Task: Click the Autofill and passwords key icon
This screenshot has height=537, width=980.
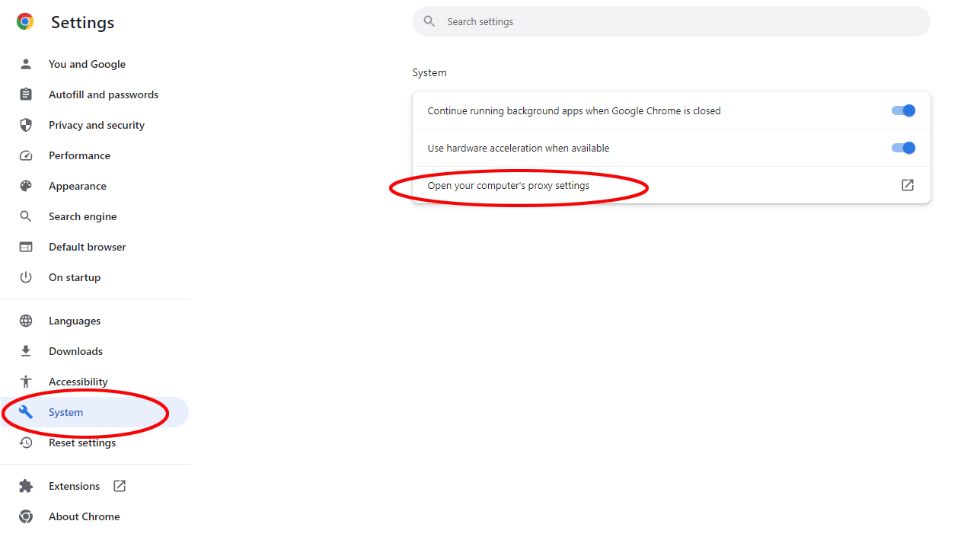Action: [25, 94]
